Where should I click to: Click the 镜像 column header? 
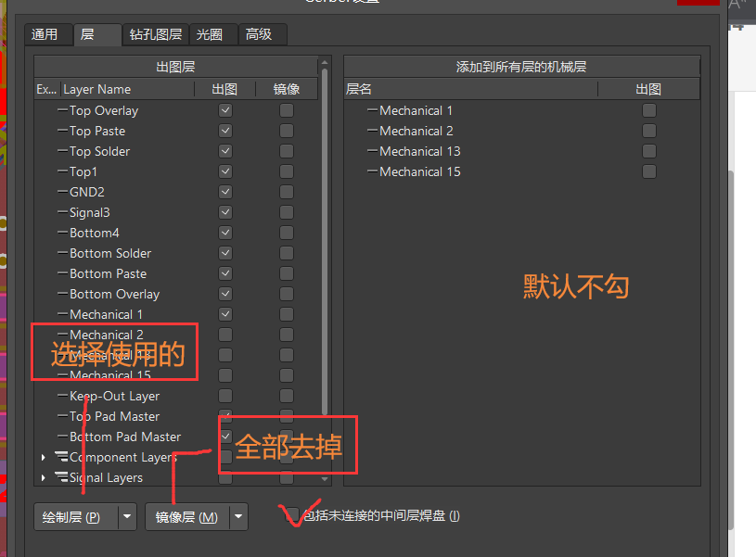click(287, 89)
